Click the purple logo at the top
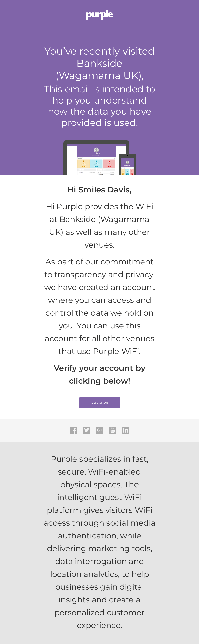199x644 pixels. 99,15
